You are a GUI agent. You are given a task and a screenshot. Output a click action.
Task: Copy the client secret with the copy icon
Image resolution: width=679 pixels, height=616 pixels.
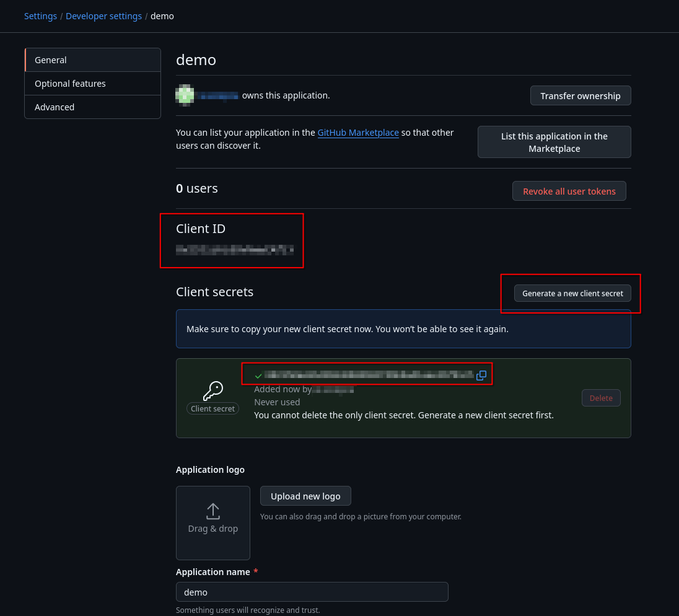481,376
